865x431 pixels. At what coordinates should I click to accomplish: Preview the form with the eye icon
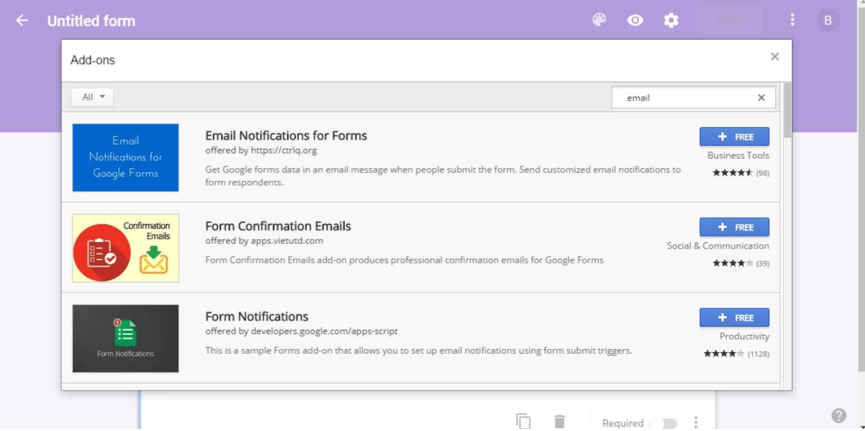(x=635, y=21)
